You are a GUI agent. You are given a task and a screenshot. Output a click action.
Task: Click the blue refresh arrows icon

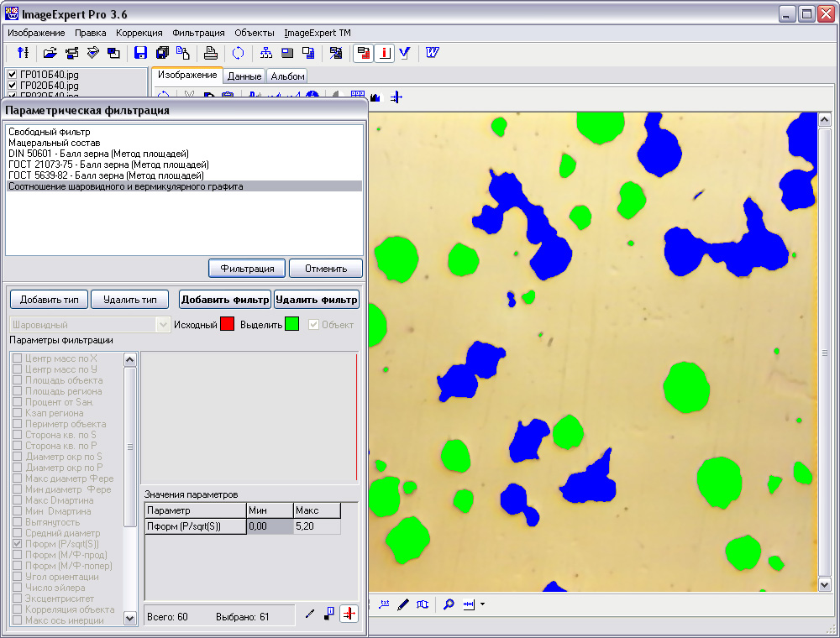click(x=239, y=53)
